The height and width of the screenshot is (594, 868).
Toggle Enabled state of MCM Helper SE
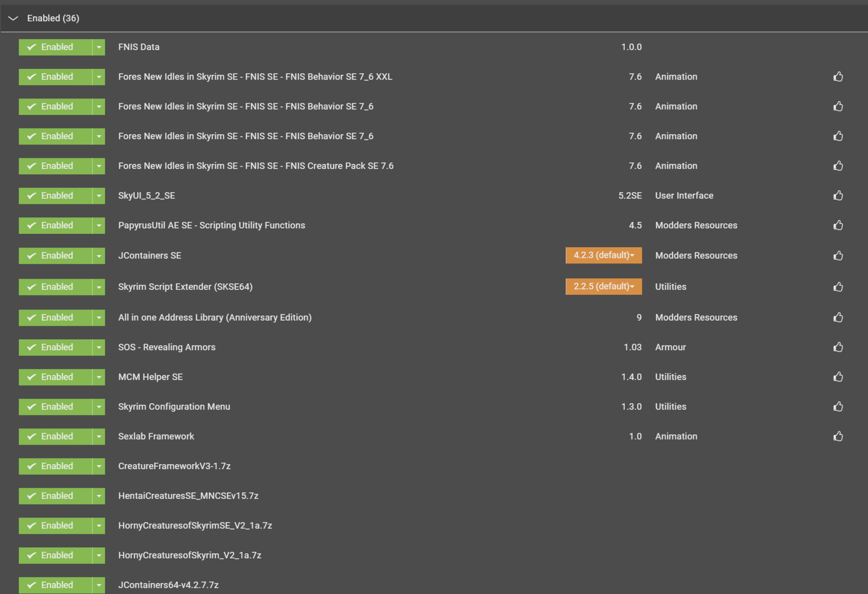pos(55,377)
